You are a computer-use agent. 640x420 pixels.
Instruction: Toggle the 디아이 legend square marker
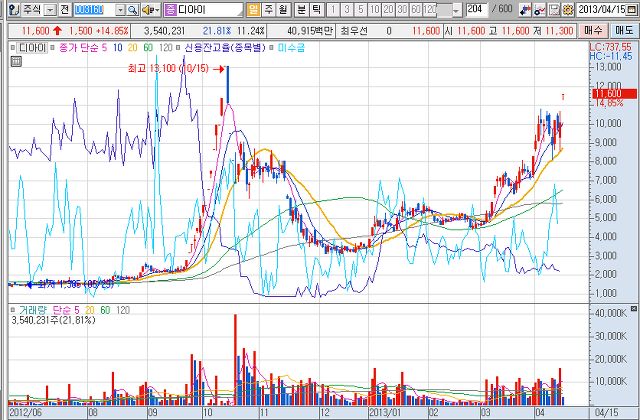point(13,48)
